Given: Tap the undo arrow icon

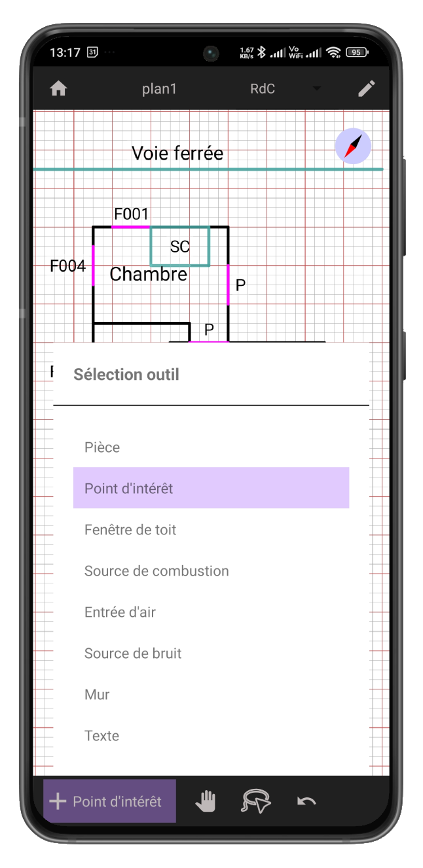Looking at the screenshot, I should [306, 801].
